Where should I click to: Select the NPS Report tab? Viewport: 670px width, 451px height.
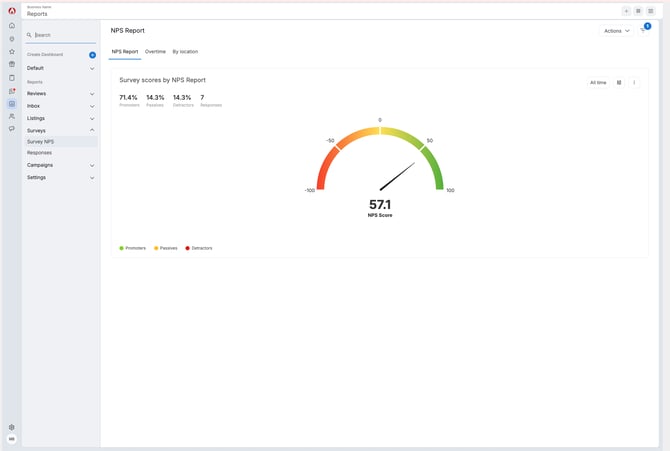(x=125, y=52)
